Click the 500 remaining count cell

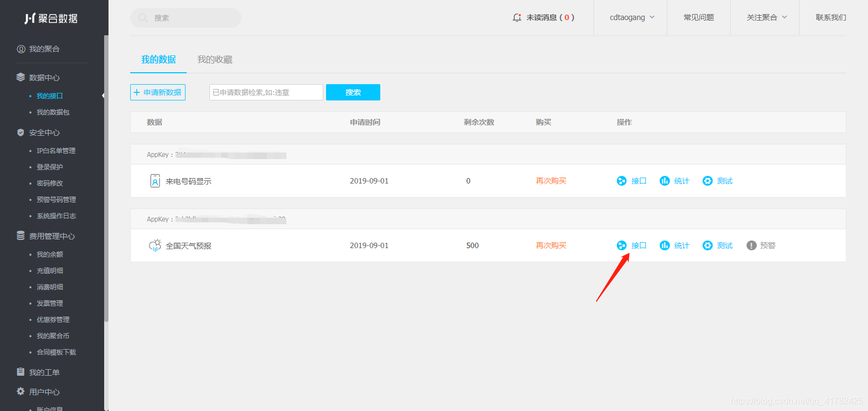tap(473, 245)
